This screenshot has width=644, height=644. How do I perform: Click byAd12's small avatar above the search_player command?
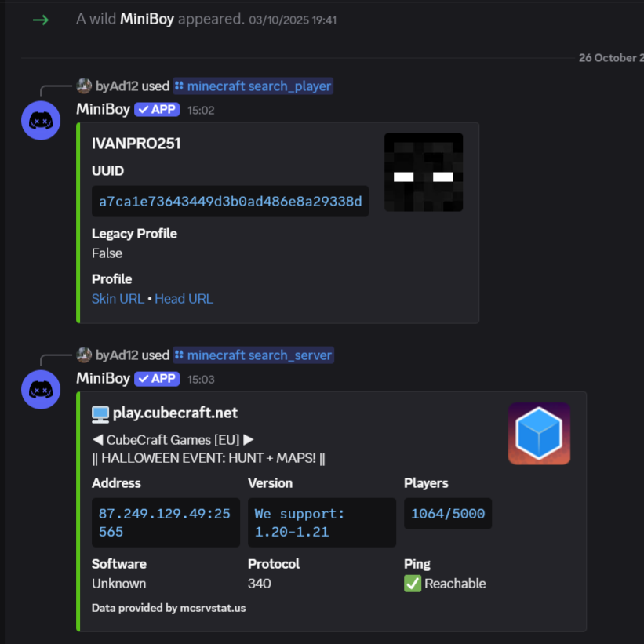pos(84,86)
